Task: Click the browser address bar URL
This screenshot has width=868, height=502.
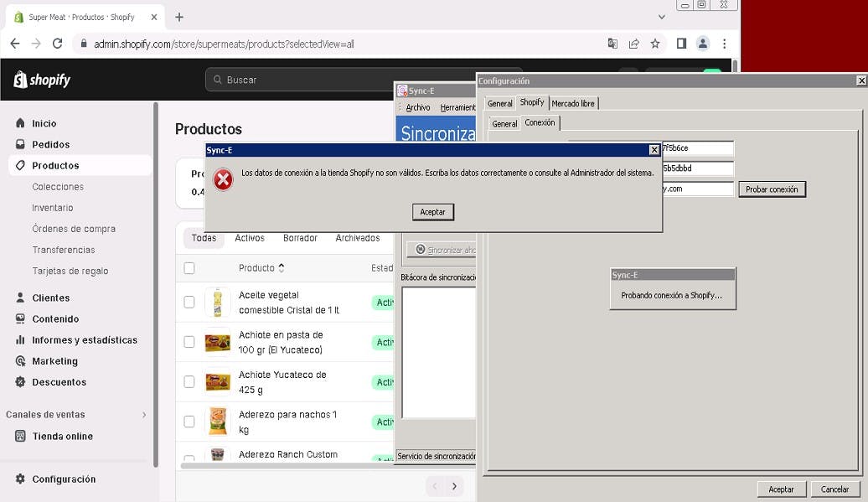Action: point(224,44)
